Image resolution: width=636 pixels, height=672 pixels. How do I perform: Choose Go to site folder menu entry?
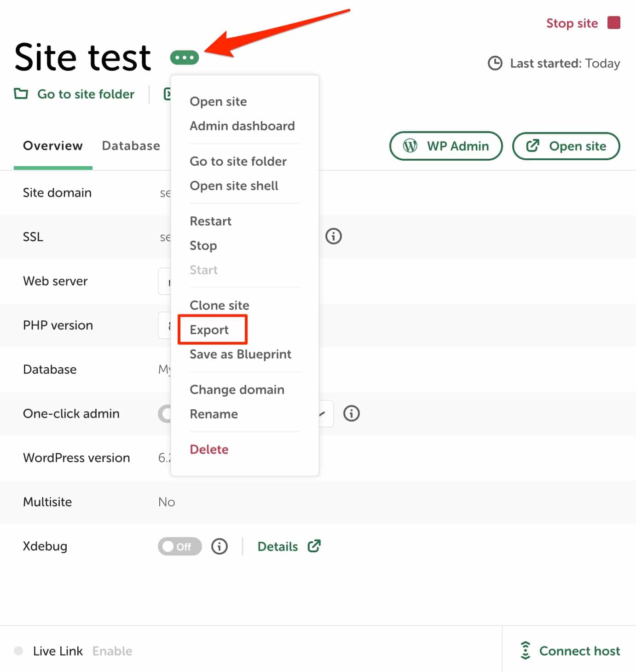[x=238, y=161]
